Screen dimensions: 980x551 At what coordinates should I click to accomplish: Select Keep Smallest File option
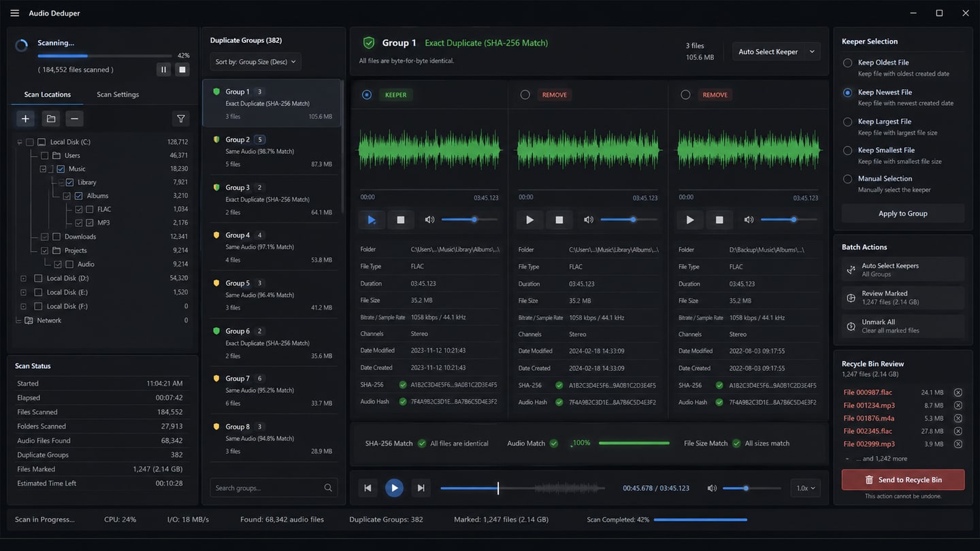(847, 150)
